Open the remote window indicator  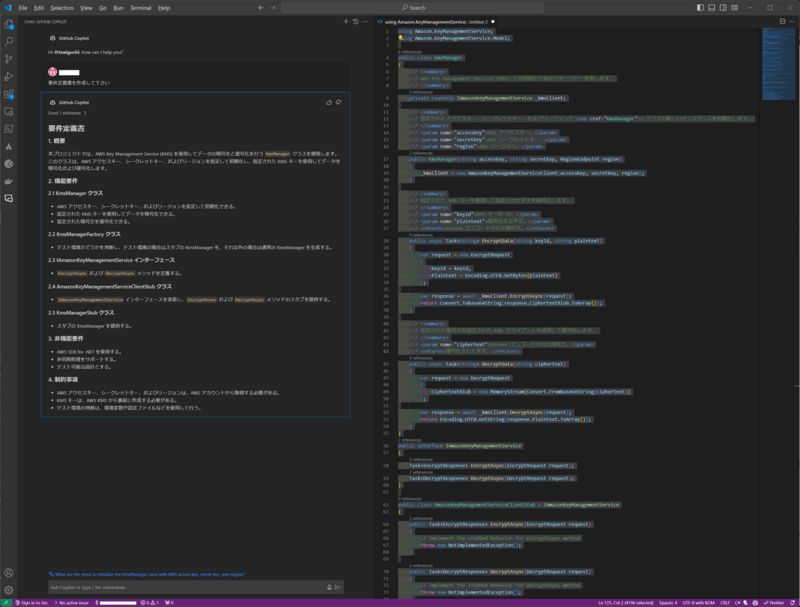(x=6, y=603)
